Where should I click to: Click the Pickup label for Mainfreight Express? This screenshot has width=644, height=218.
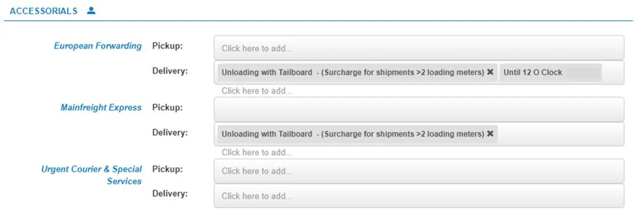[167, 107]
